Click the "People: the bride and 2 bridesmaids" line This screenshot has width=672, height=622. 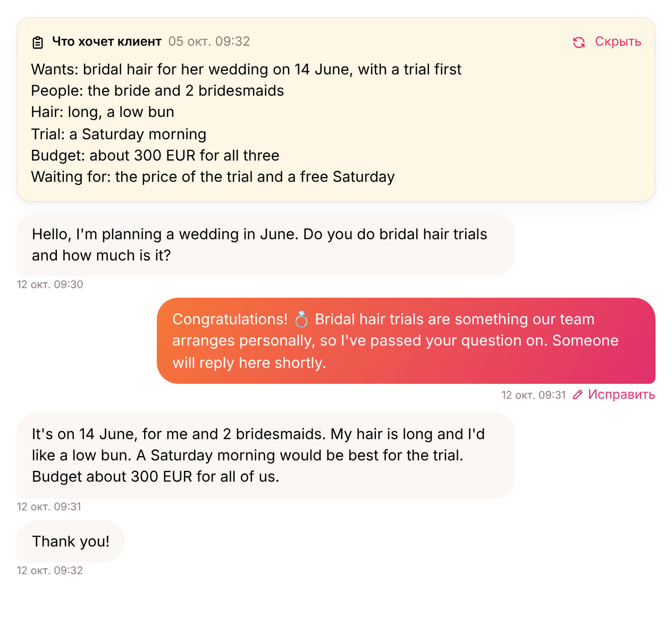click(157, 90)
